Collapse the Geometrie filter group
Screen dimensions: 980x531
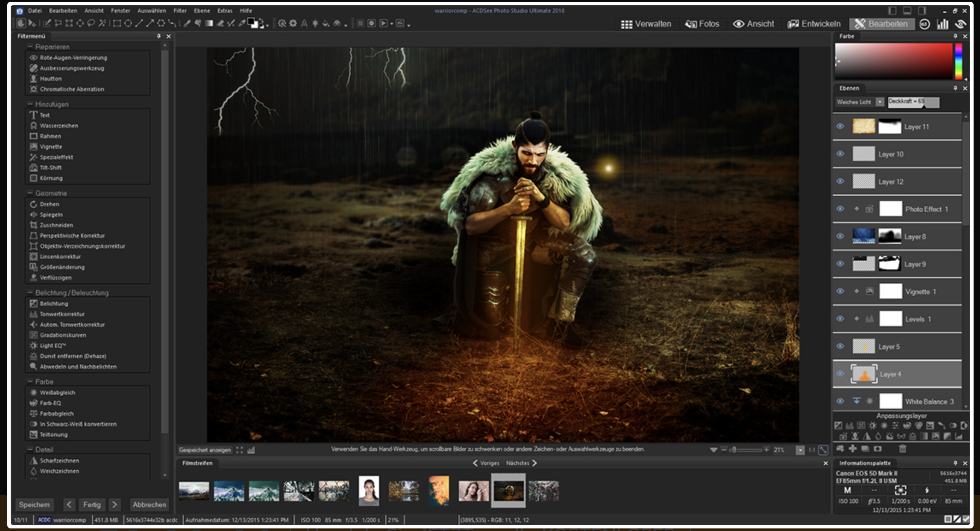(x=30, y=193)
